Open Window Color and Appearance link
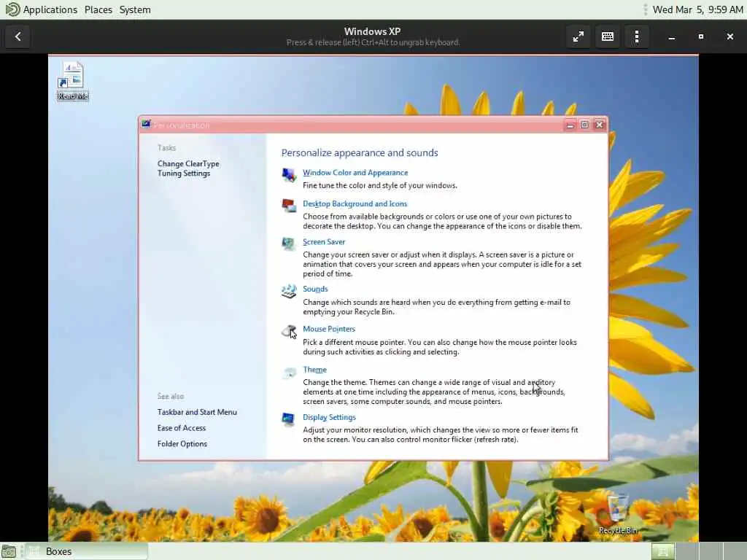 click(355, 172)
